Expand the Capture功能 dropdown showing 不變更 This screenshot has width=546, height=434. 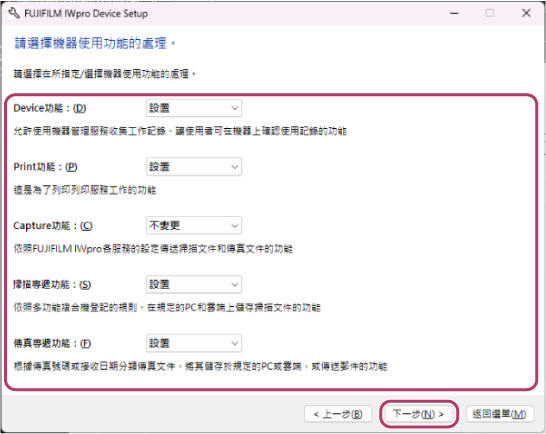click(x=194, y=226)
